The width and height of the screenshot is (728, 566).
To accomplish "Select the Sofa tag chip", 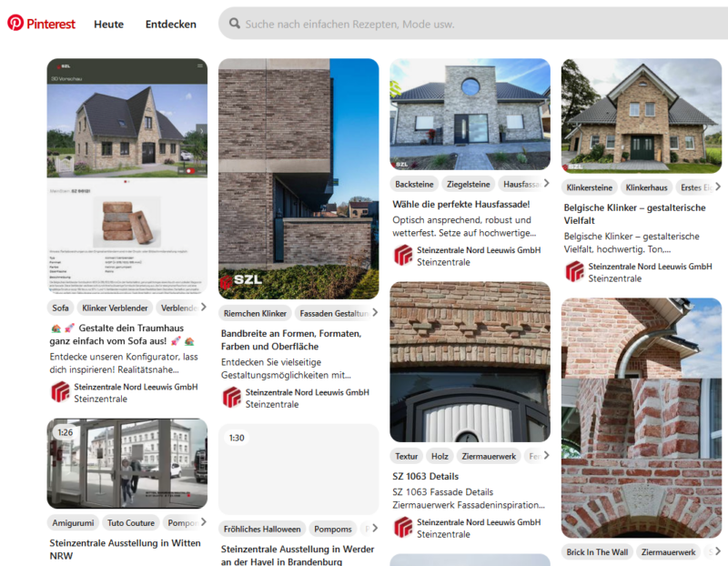I will point(60,308).
